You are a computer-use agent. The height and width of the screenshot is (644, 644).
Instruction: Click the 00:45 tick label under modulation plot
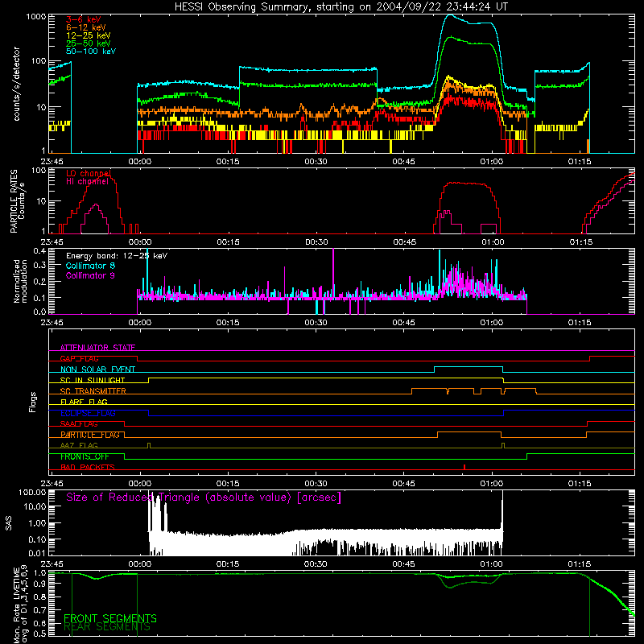[404, 323]
